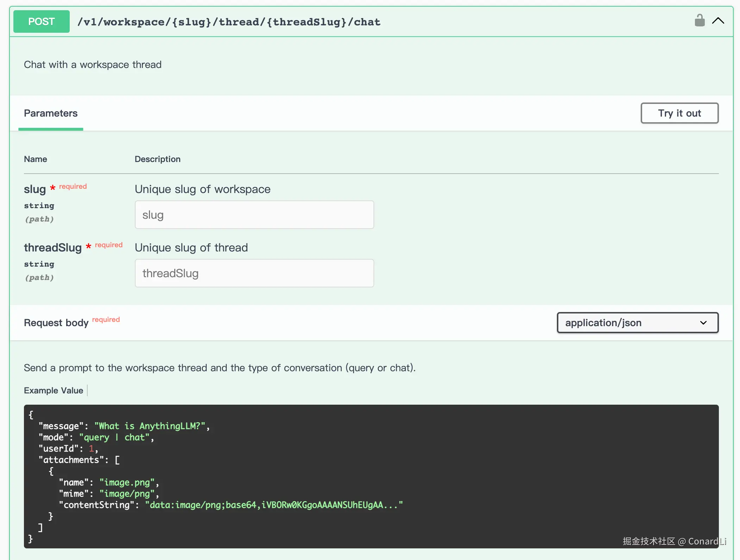740x560 pixels.
Task: Click the "Chat with a workspace thread" summary
Action: click(93, 65)
